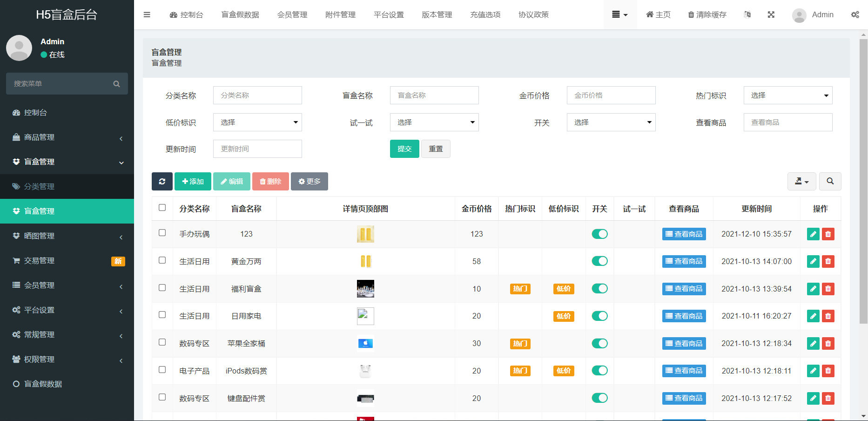The image size is (868, 421).
Task: Open the export data icon dropdown
Action: 801,181
